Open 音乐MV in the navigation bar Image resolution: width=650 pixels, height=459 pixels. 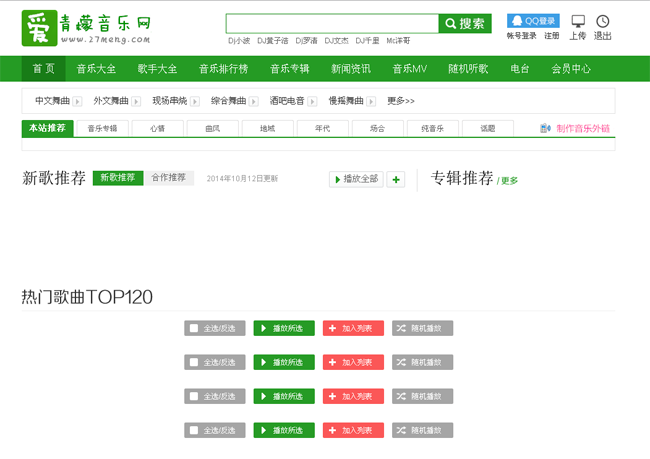coord(410,68)
